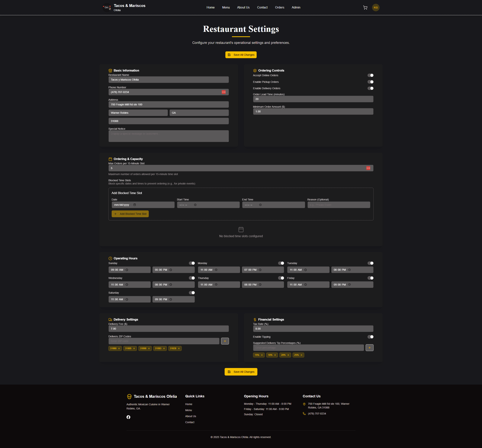
Task: Toggle Accept Online Orders switch
Action: click(x=370, y=75)
